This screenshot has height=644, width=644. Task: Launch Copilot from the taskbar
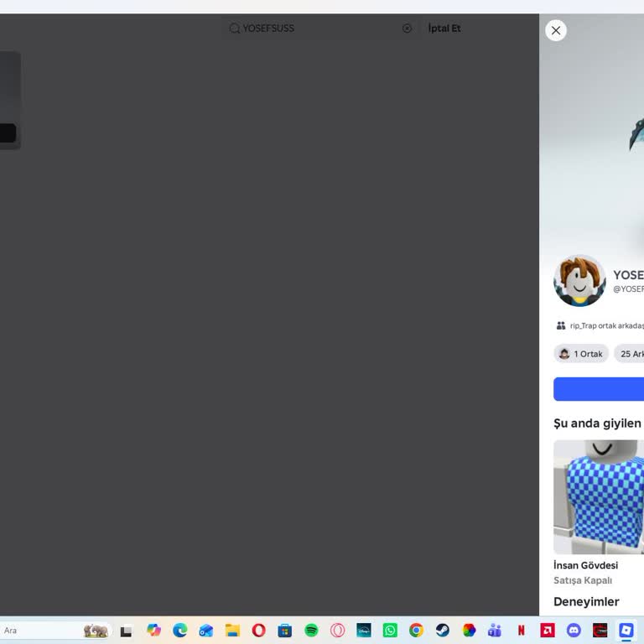coord(154,630)
